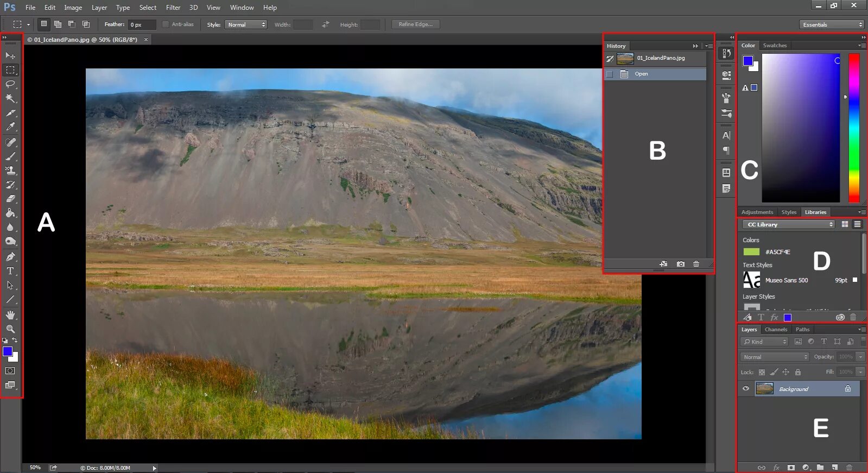Toggle Quick Mask mode

[10, 371]
